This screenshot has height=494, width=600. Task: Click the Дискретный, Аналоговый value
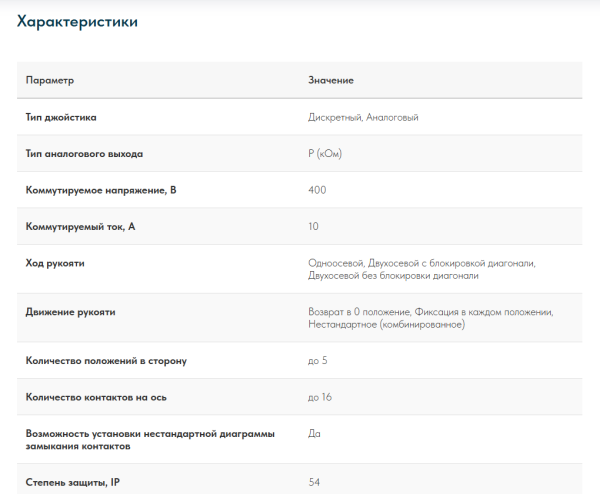tap(363, 117)
